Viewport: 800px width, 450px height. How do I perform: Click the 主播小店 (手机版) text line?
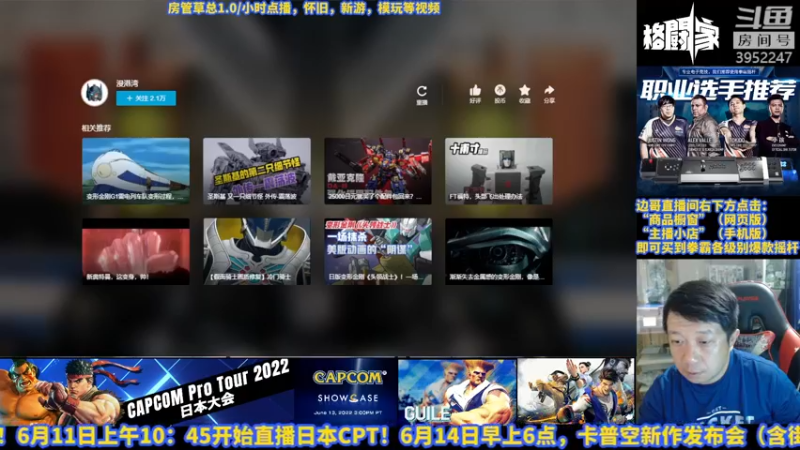[705, 234]
